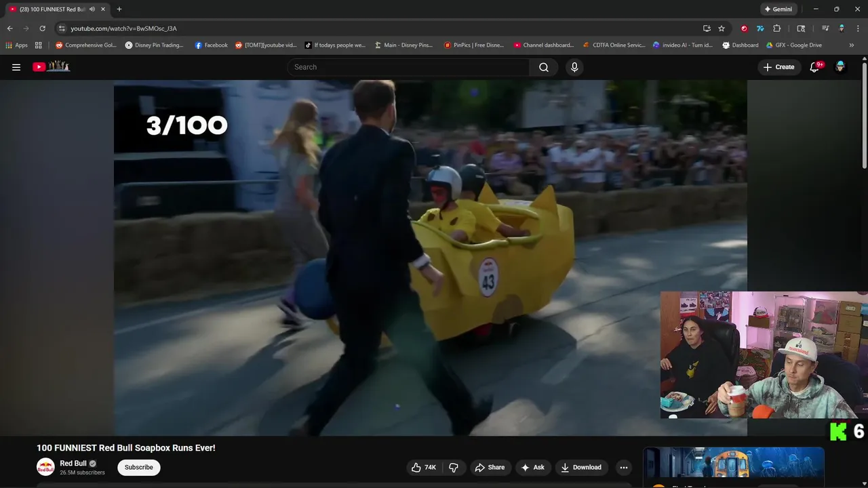This screenshot has width=868, height=488.
Task: Open the Apps shortcut in bookmarks bar
Action: click(x=17, y=45)
